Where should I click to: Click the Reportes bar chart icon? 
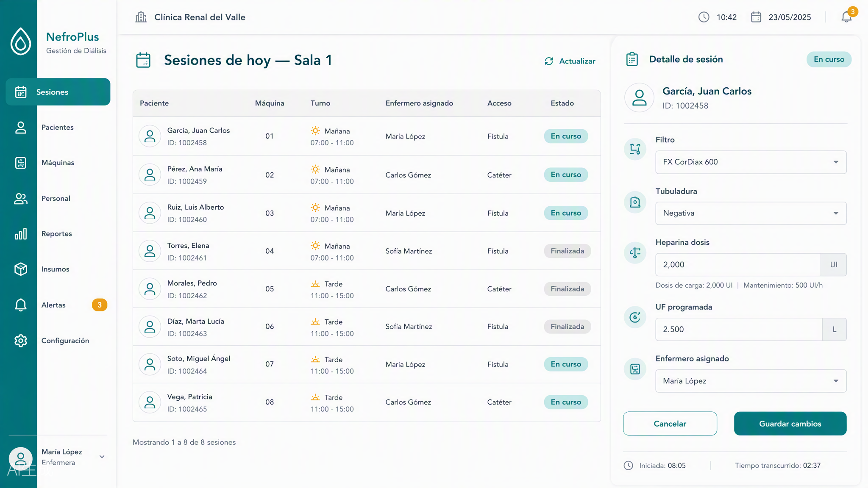[21, 234]
